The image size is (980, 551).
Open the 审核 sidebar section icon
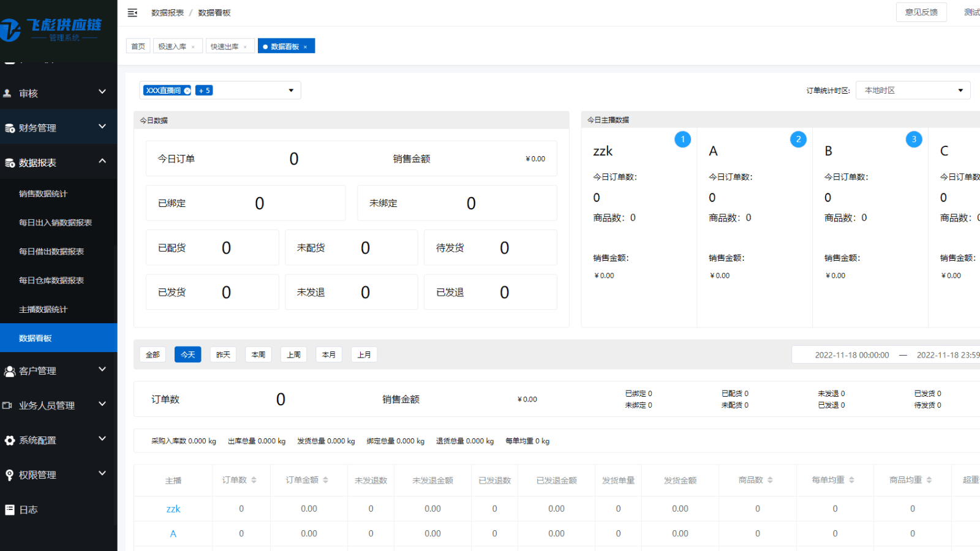pos(7,93)
